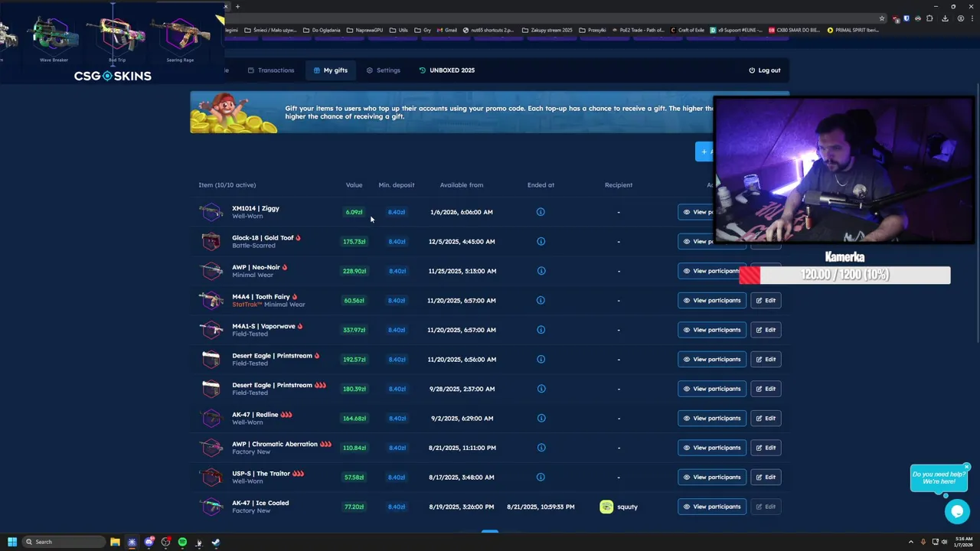Open the live chat support bubble icon
Viewport: 980px width, 551px height.
(957, 511)
